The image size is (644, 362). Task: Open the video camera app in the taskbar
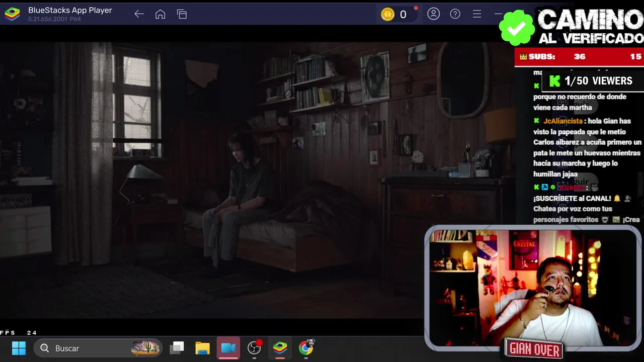tap(228, 348)
